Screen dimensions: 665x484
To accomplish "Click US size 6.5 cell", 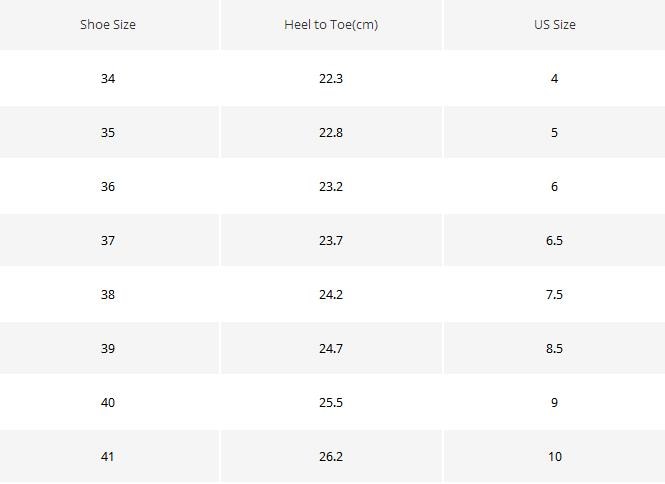I will (x=554, y=240).
